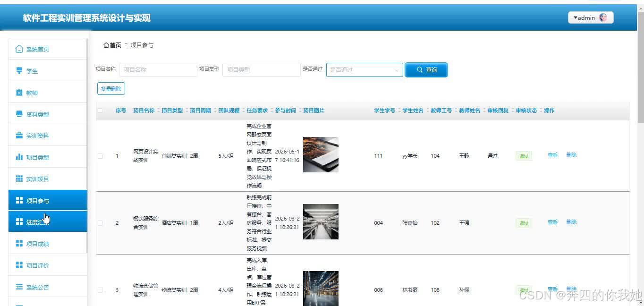Click the home icon in breadcrumb

click(x=106, y=45)
